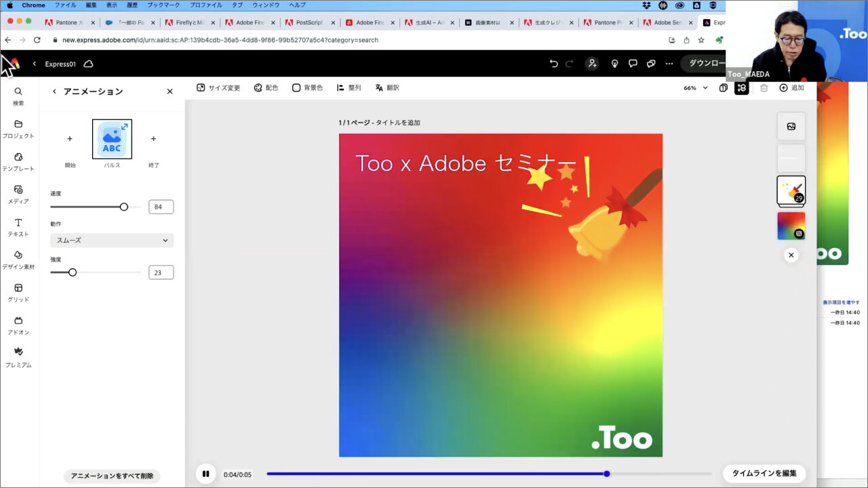Adjust the 強度 intensity slider

[96, 272]
